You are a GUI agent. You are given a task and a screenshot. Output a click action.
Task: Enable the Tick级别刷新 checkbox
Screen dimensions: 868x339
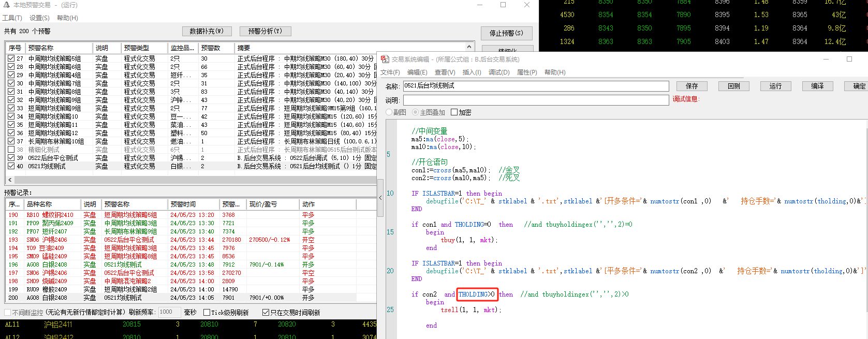click(x=207, y=313)
